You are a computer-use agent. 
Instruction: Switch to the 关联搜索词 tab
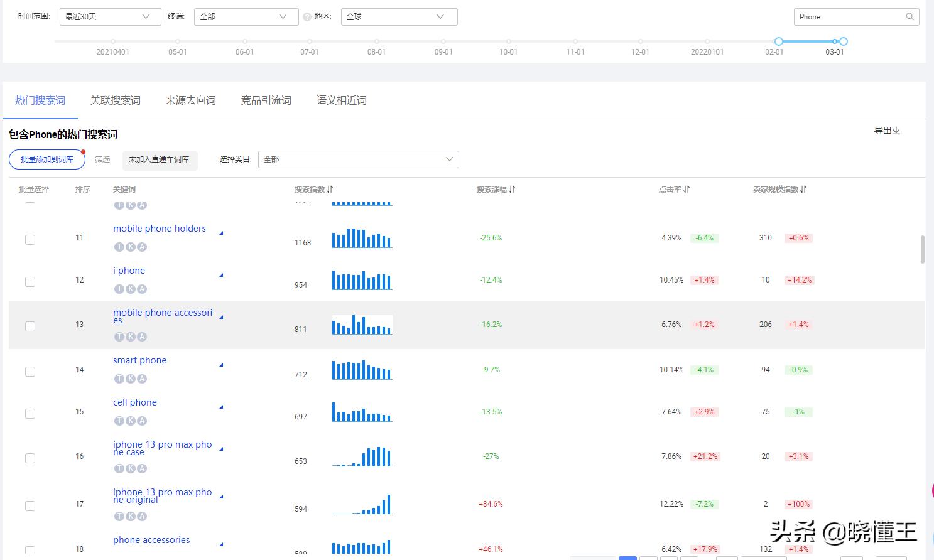coord(116,100)
